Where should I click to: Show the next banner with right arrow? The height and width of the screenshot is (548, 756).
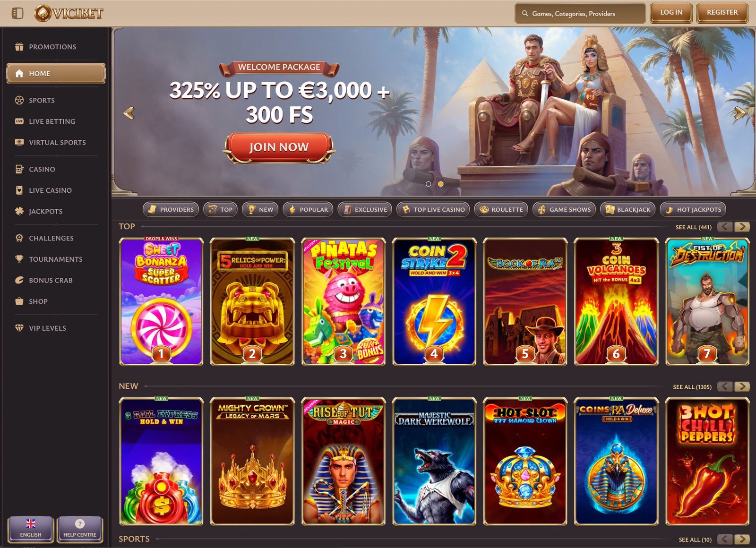739,113
